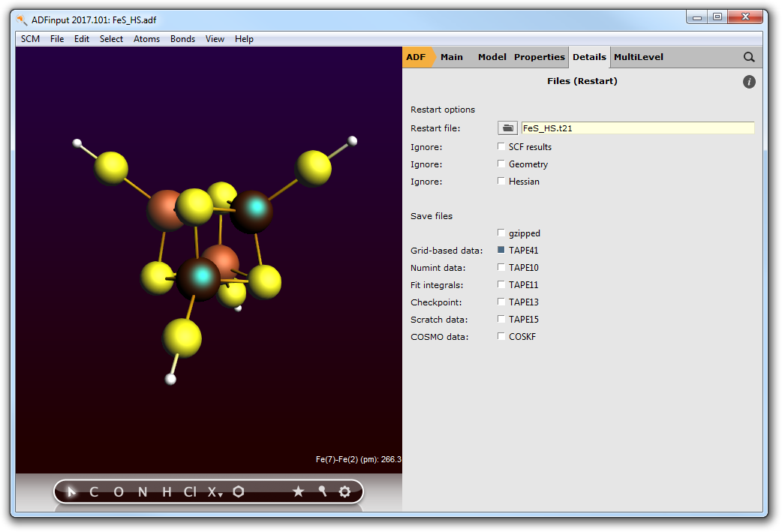Click the ADF panel selector
The height and width of the screenshot is (532, 782).
418,57
